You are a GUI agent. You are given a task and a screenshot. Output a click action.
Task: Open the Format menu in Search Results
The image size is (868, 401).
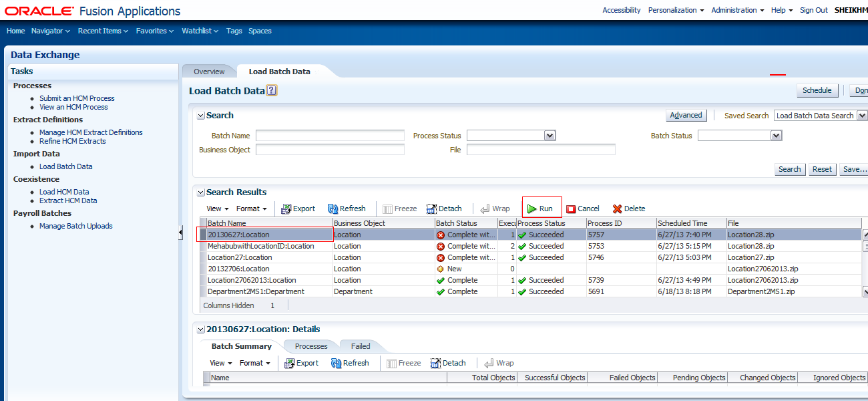[252, 208]
